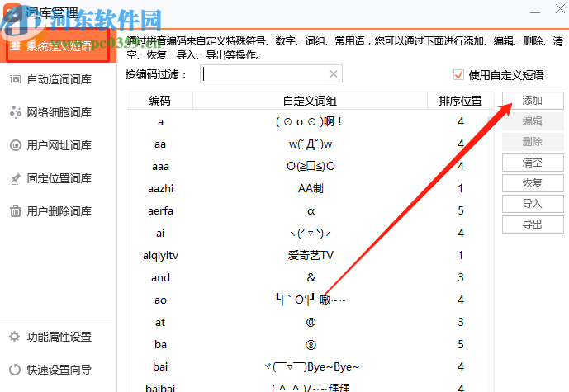Click the 清空 button
Viewport: 569px width, 392px height.
[533, 163]
